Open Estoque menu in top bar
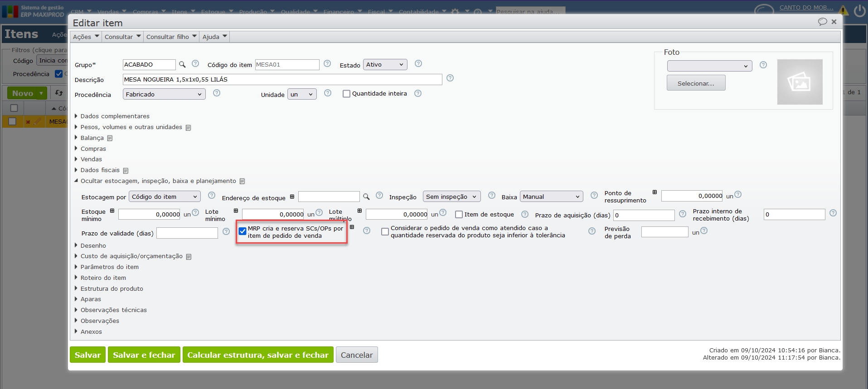 coord(216,11)
